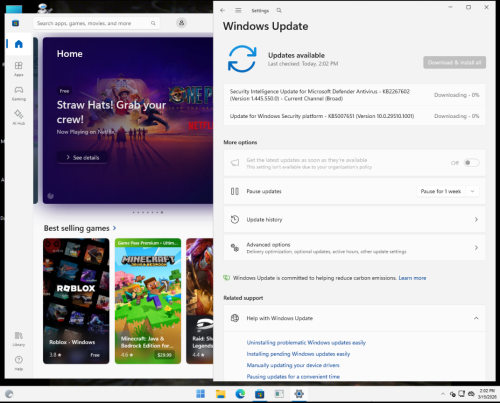Open Windows Start menu
Image resolution: width=500 pixels, height=403 pixels.
tap(201, 394)
